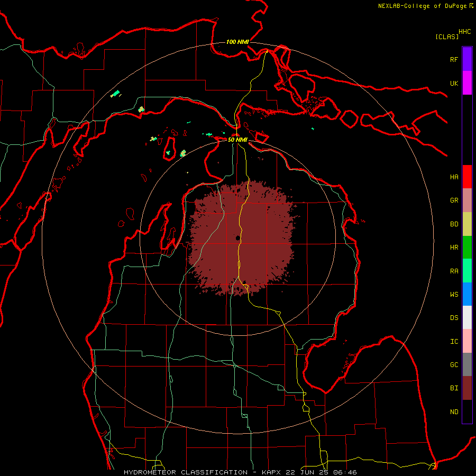The width and height of the screenshot is (476, 476).
Task: Click the 'RA' legend label
Action: point(454,271)
